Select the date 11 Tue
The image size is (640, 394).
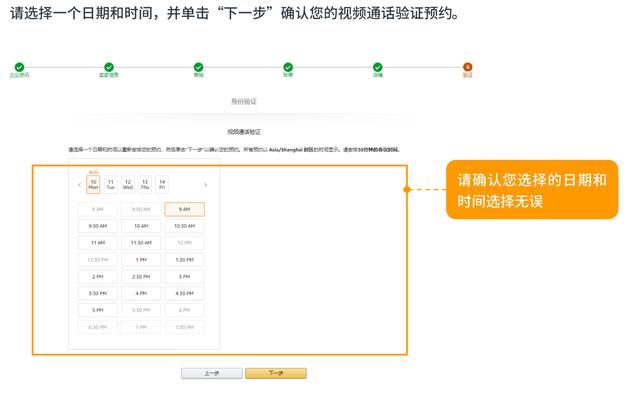tap(111, 185)
